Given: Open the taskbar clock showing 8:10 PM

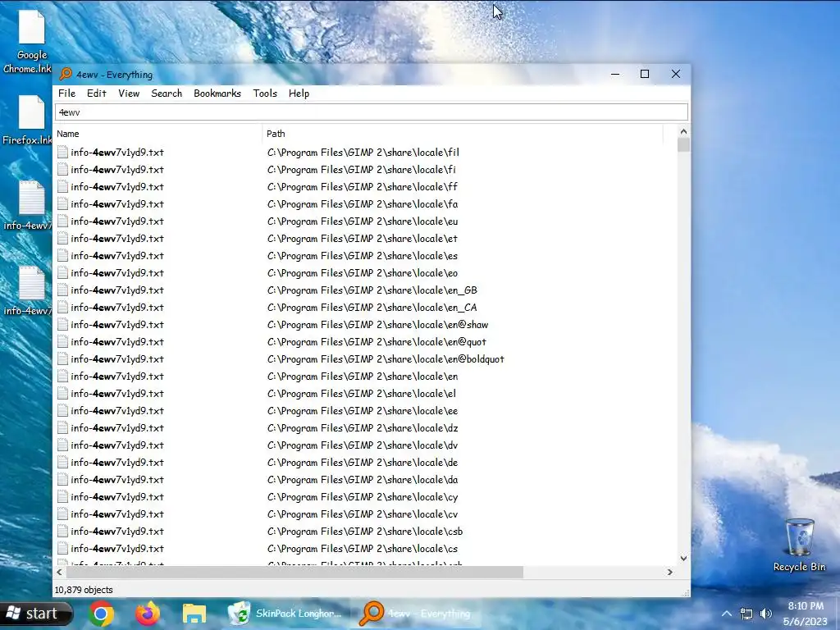Looking at the screenshot, I should tap(806, 614).
